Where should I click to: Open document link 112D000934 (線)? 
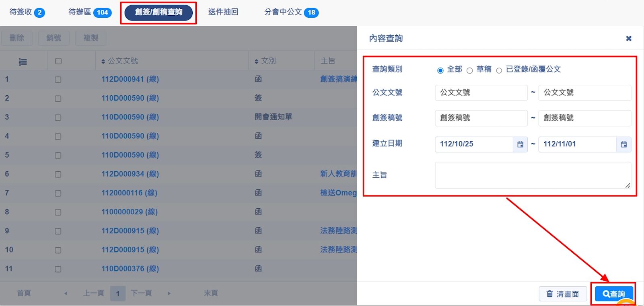130,174
